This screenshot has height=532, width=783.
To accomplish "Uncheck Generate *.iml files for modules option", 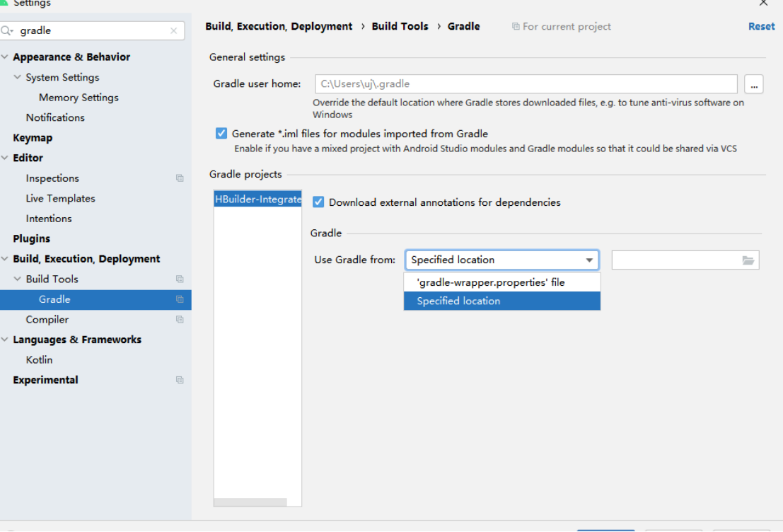I will click(221, 133).
